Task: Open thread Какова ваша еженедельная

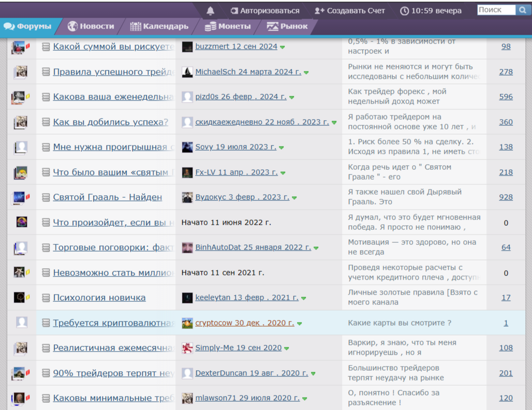Action: pyautogui.click(x=113, y=97)
